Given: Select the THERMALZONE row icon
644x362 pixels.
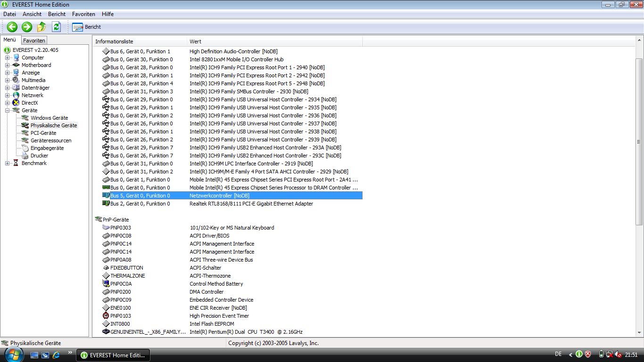Looking at the screenshot, I should coord(106,276).
